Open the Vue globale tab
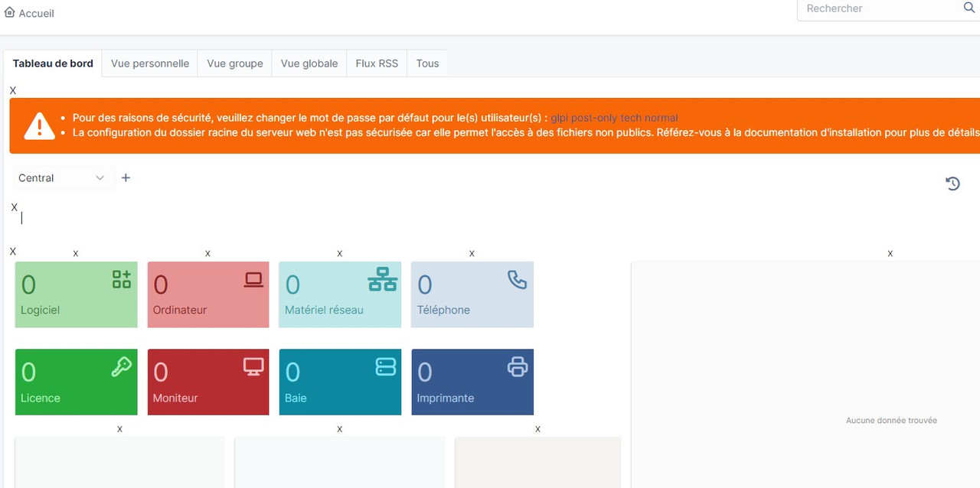Screen dimensions: 980x488 [x=309, y=63]
